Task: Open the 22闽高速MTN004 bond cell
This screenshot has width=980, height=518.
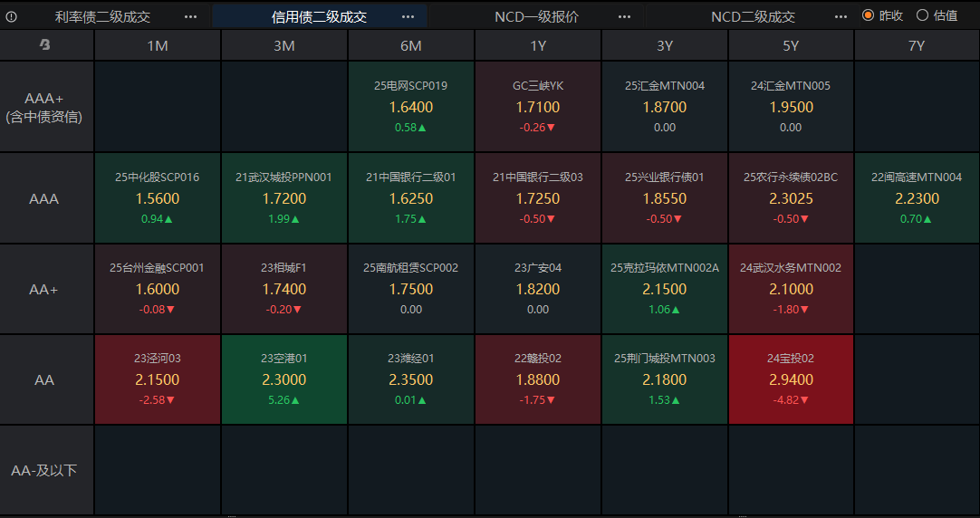Action: (917, 198)
